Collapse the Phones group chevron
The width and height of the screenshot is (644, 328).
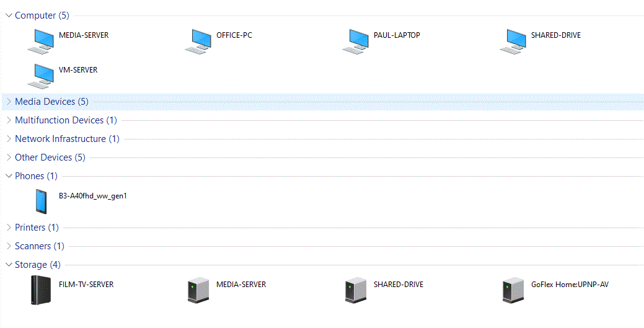pyautogui.click(x=9, y=176)
